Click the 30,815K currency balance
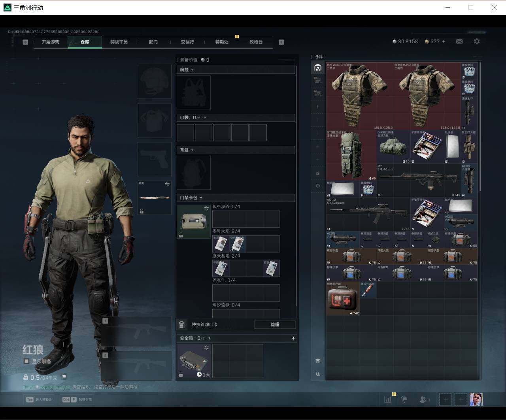Image resolution: width=506 pixels, height=420 pixels. (x=405, y=41)
